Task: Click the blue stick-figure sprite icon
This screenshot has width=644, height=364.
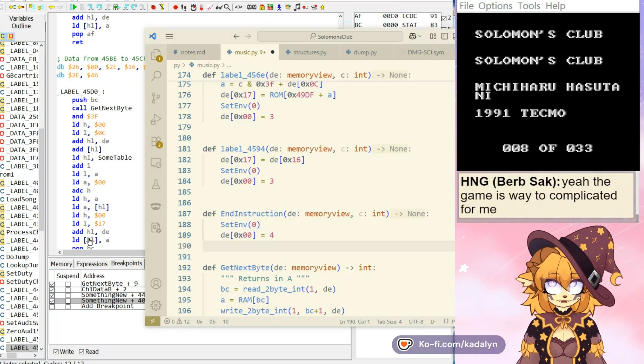Action: coord(279,7)
